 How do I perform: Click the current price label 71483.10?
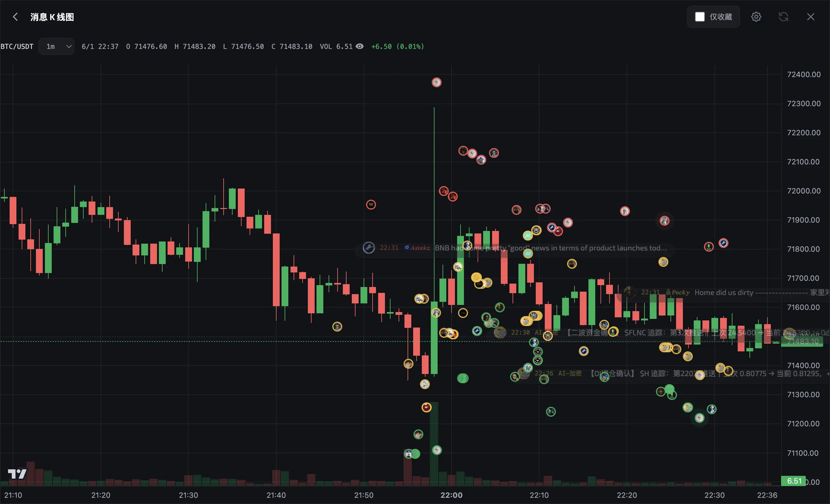pos(802,341)
